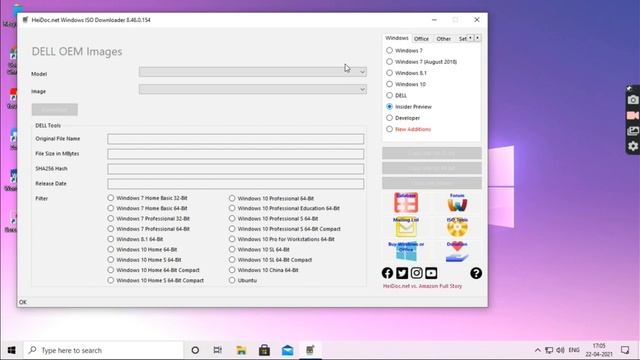Show hidden icons chevron in system tray
Screen dimensions: 640x360
pos(538,350)
